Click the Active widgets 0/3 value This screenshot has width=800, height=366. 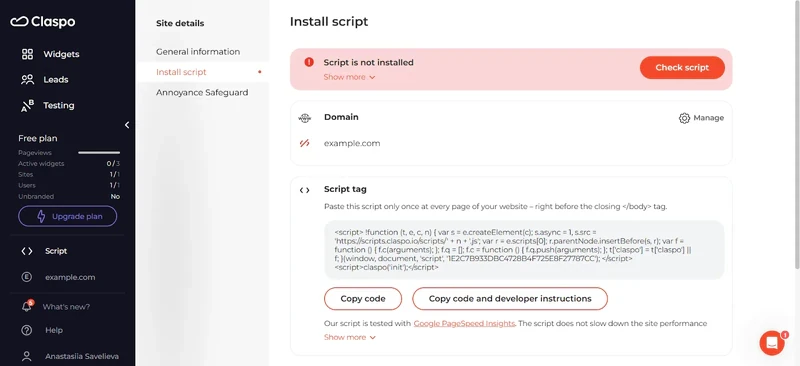pyautogui.click(x=113, y=164)
